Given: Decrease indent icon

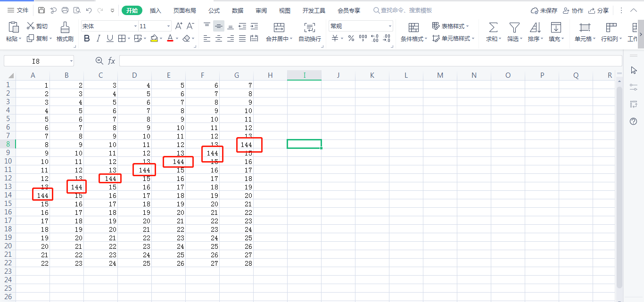Looking at the screenshot, I should pyautogui.click(x=242, y=26).
